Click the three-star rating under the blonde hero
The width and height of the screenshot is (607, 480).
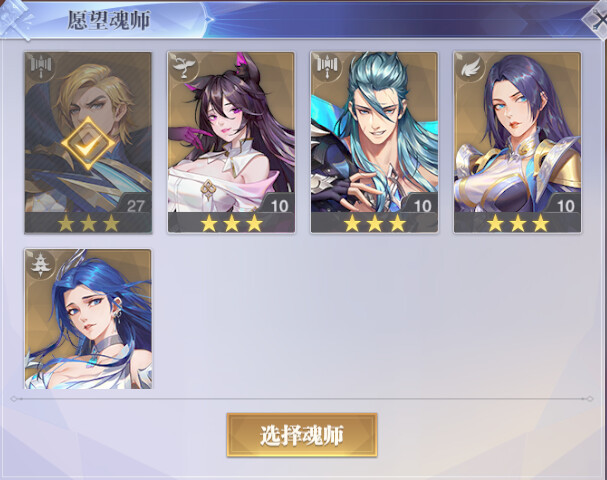point(88,223)
